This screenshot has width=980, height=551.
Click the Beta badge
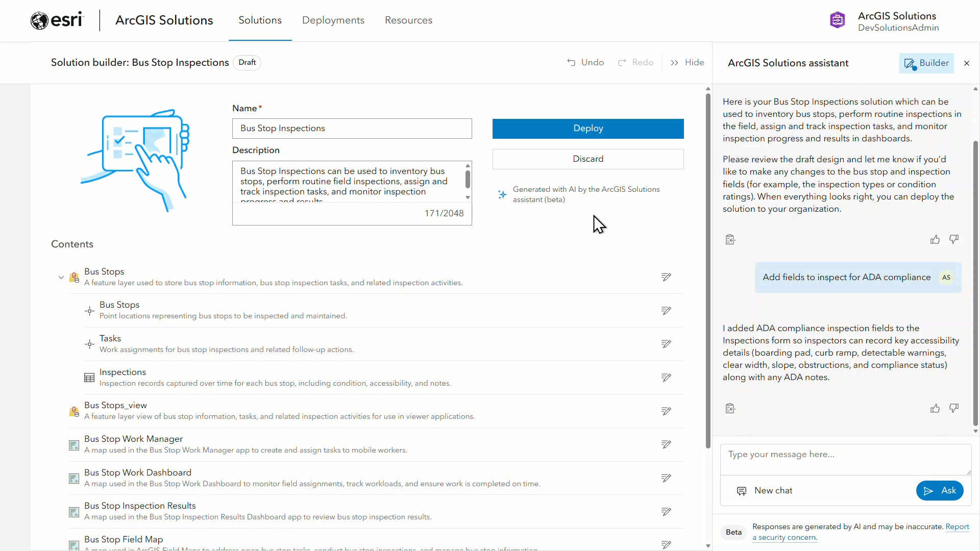pos(733,533)
